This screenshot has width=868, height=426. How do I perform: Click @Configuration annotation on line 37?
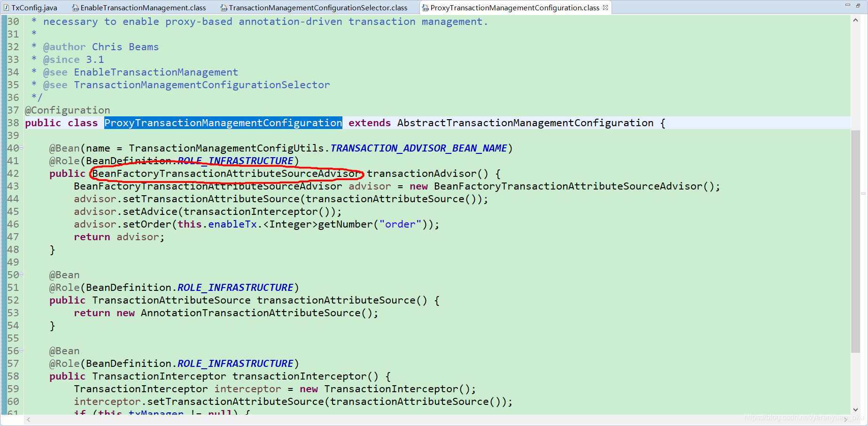click(x=68, y=110)
